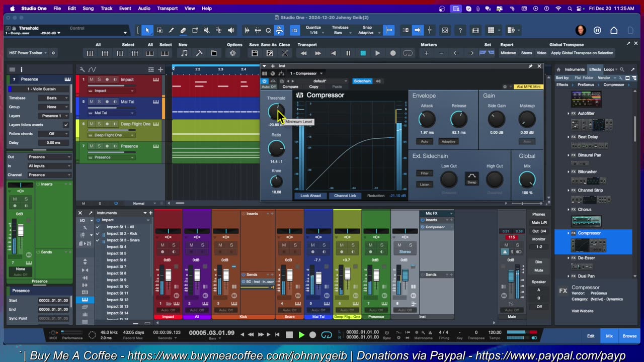Toggle the Sidechain button in Compressor
This screenshot has width=644, height=362.
pyautogui.click(x=362, y=81)
